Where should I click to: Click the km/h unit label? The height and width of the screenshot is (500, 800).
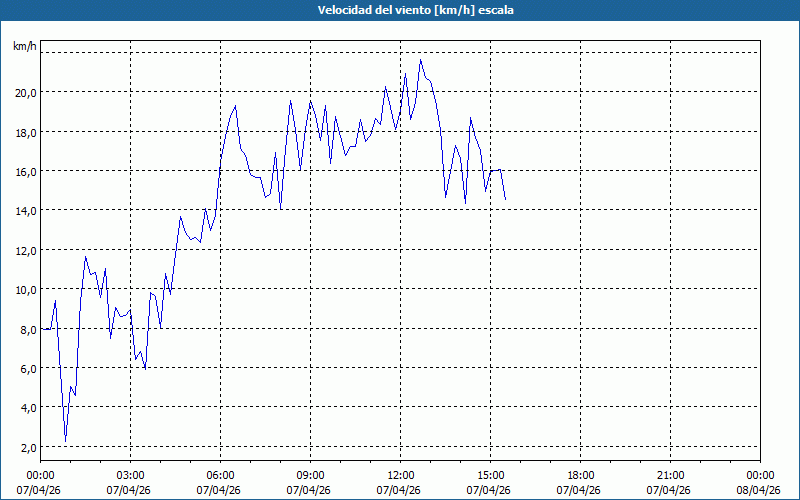coord(24,46)
